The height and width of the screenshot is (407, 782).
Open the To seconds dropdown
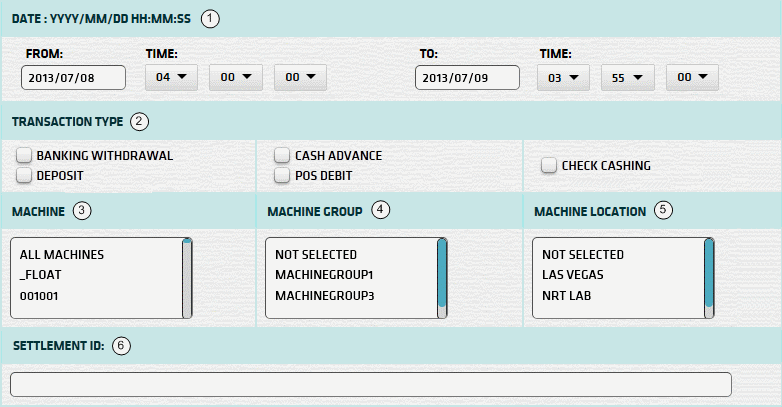[692, 77]
